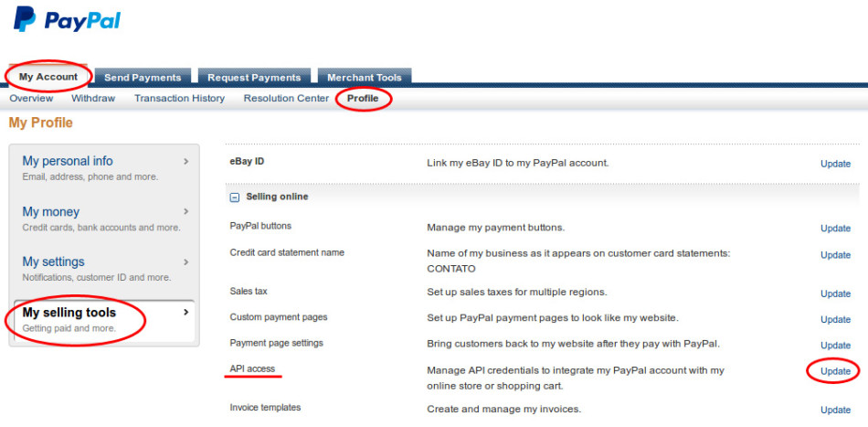The height and width of the screenshot is (427, 868).
Task: Click 'Bring customers back to my website' text
Action: (574, 344)
